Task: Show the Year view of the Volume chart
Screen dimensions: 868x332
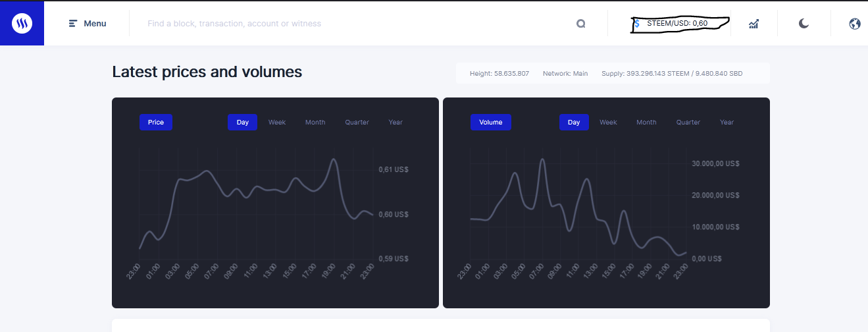Action: (727, 123)
